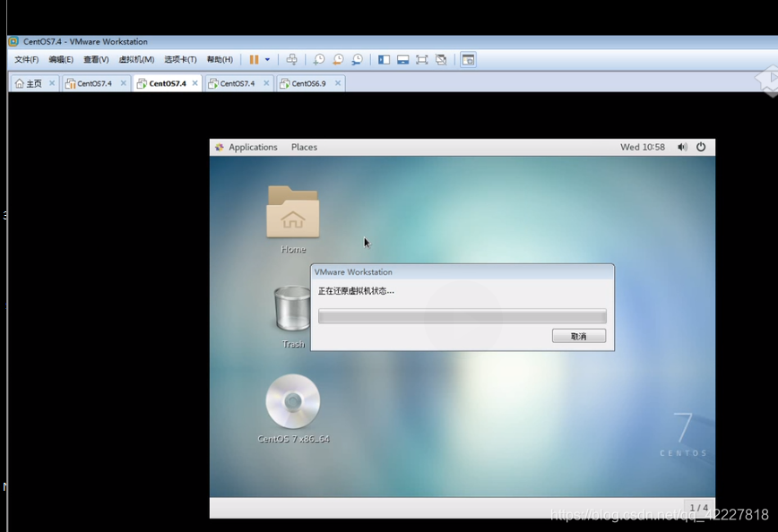778x532 pixels.
Task: Open the 文件(F) menu
Action: 26,59
